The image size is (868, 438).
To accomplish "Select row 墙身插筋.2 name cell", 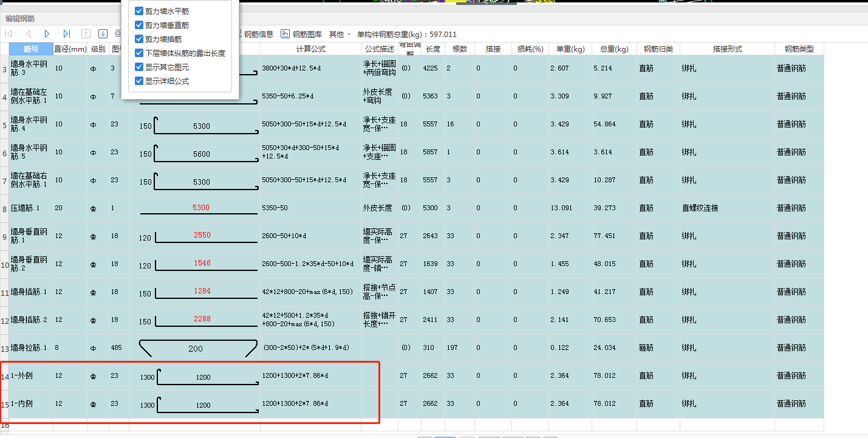I will pos(31,321).
